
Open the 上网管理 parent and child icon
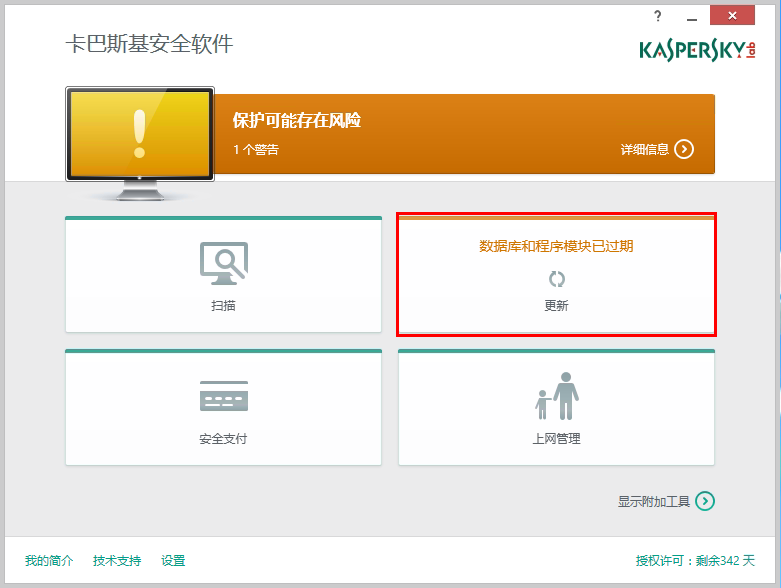(557, 396)
